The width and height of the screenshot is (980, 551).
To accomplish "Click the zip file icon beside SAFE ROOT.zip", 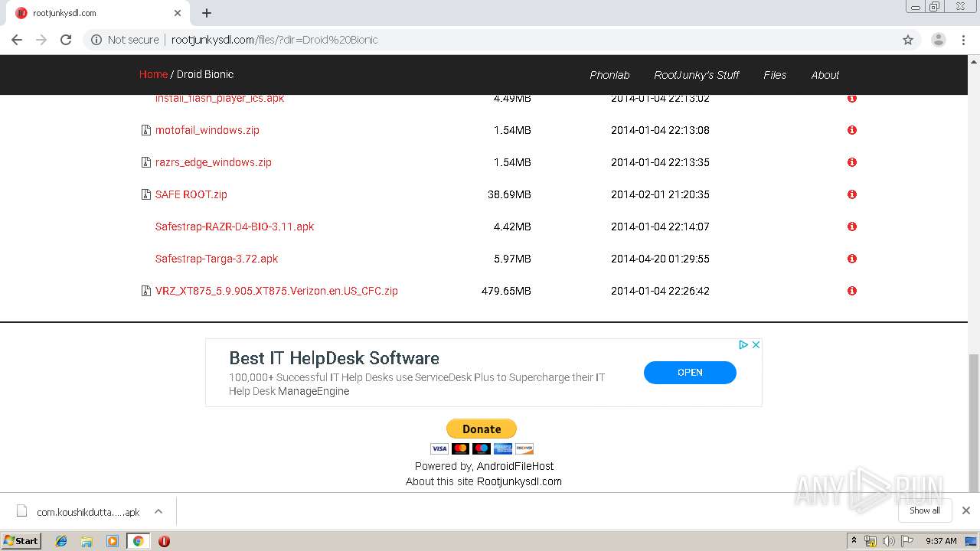I will point(146,194).
